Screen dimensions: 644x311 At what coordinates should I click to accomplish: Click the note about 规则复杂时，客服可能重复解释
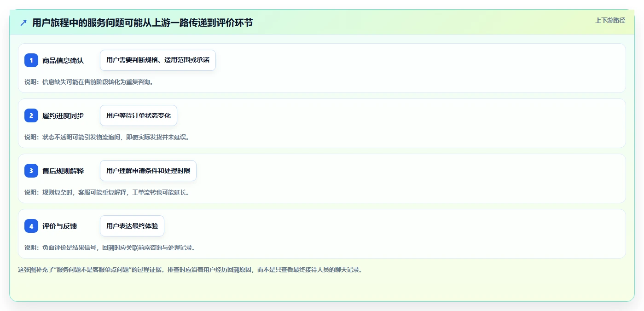(107, 192)
